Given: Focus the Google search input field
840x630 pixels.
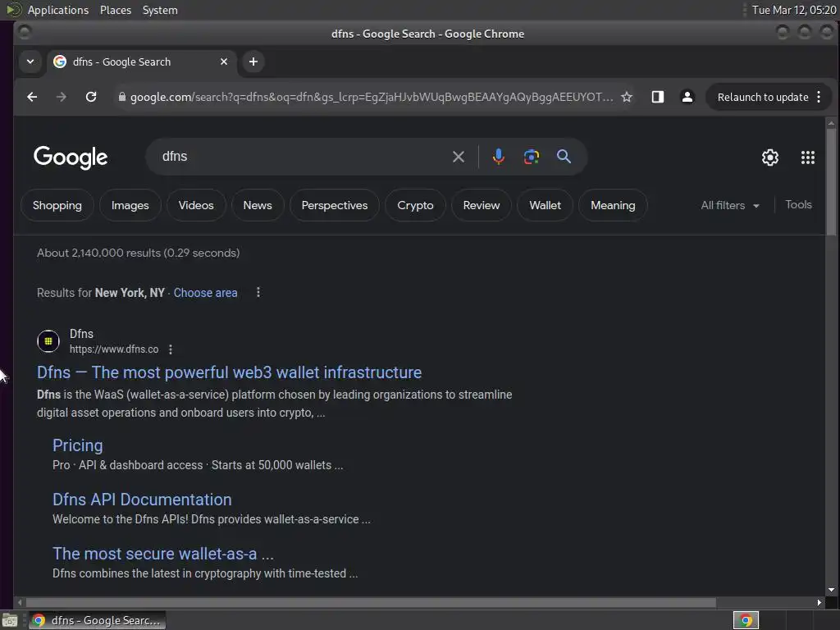Looking at the screenshot, I should coord(303,157).
